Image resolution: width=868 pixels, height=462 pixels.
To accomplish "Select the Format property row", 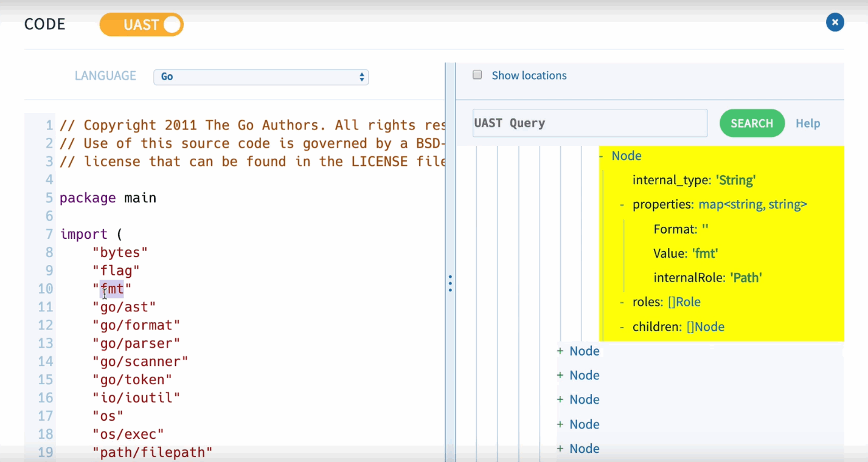I will point(681,229).
